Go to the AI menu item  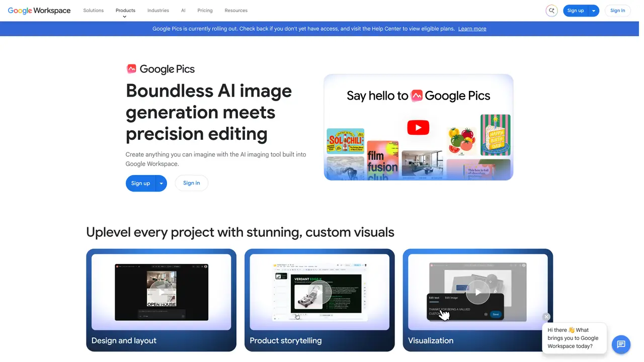[x=183, y=11]
